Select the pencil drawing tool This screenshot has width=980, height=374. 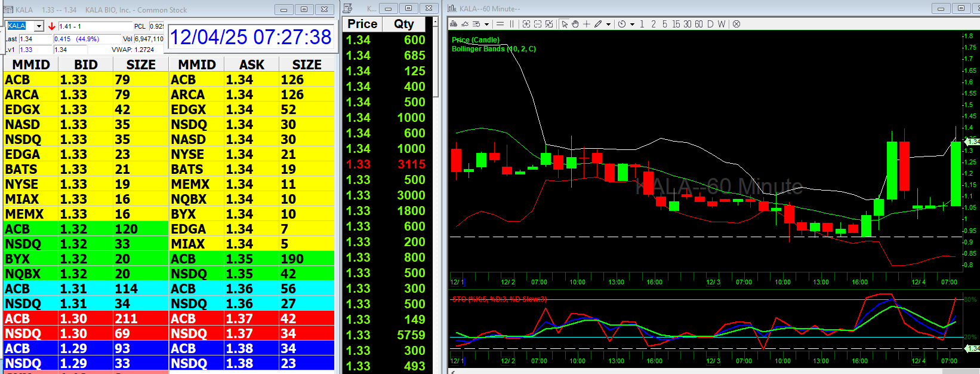point(598,24)
